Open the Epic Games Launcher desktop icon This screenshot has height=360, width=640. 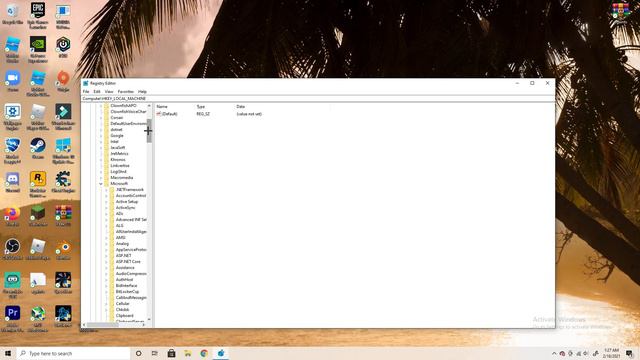[x=38, y=15]
